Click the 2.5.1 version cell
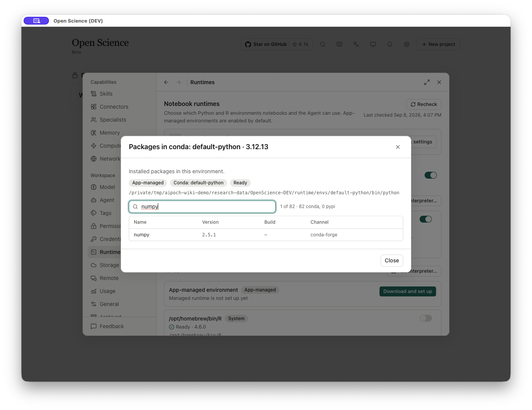 [x=209, y=235]
